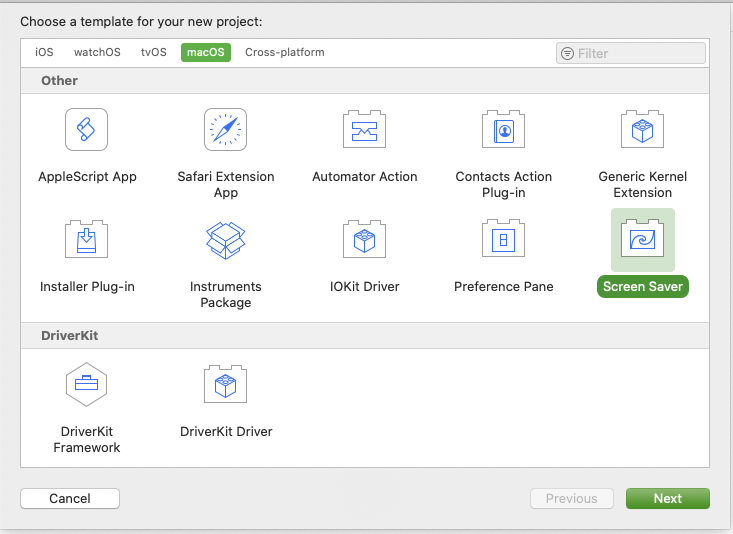The width and height of the screenshot is (733, 534).
Task: Select the Installer Plug-in template icon
Action: (87, 240)
